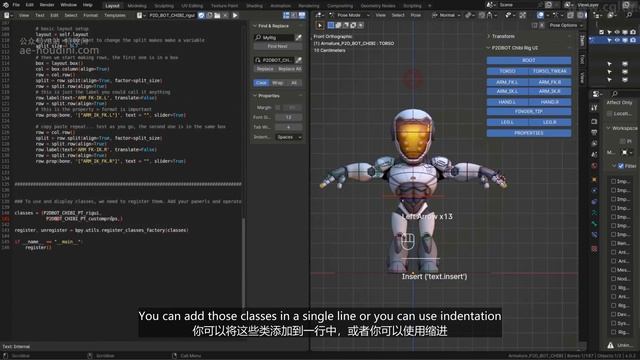
Task: Click the Find Next button
Action: point(278,47)
